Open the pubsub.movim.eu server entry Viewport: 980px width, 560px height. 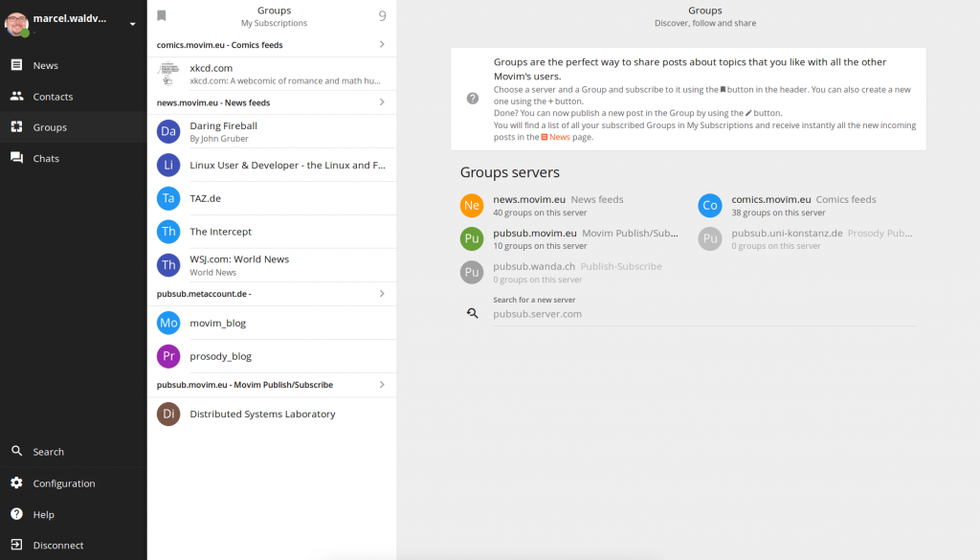point(569,238)
